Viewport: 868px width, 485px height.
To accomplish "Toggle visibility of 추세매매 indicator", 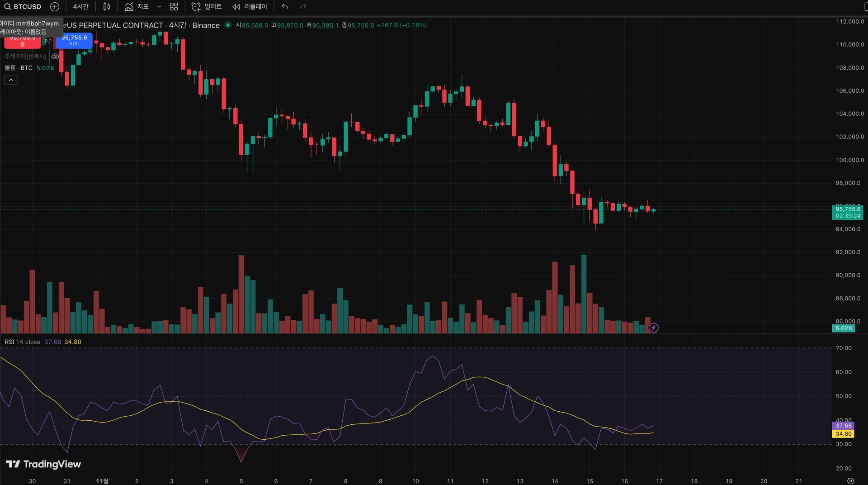I will (x=55, y=57).
